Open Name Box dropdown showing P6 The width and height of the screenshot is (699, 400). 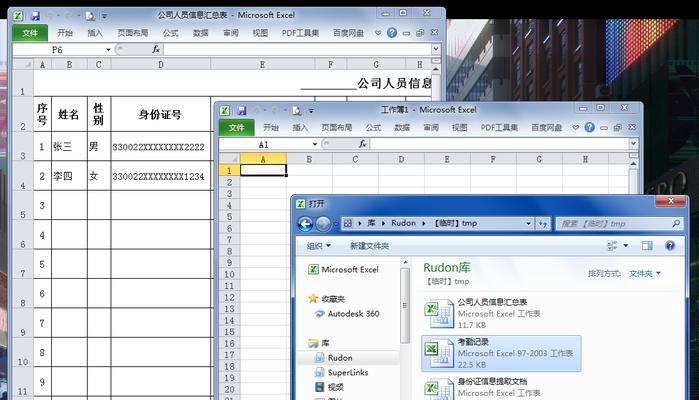pos(108,49)
